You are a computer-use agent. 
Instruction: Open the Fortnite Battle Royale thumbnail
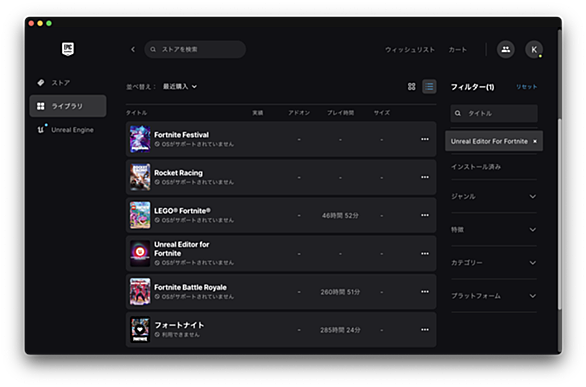(x=140, y=292)
